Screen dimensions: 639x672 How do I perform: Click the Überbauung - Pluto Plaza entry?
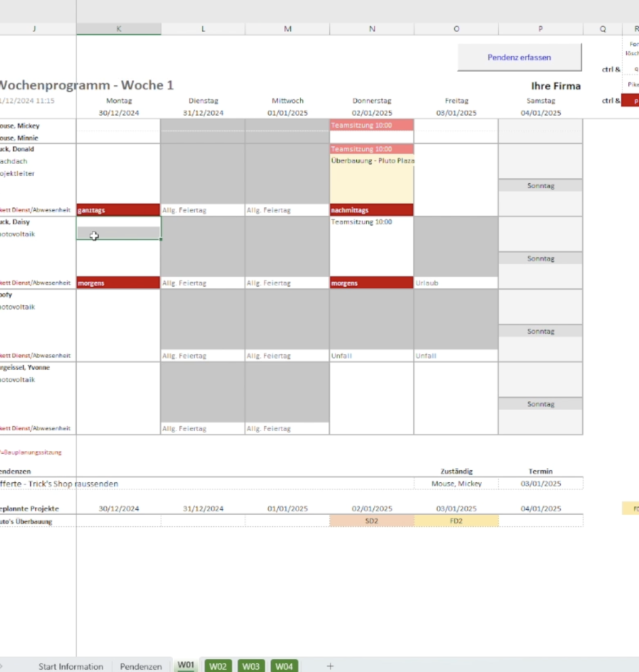tap(372, 160)
